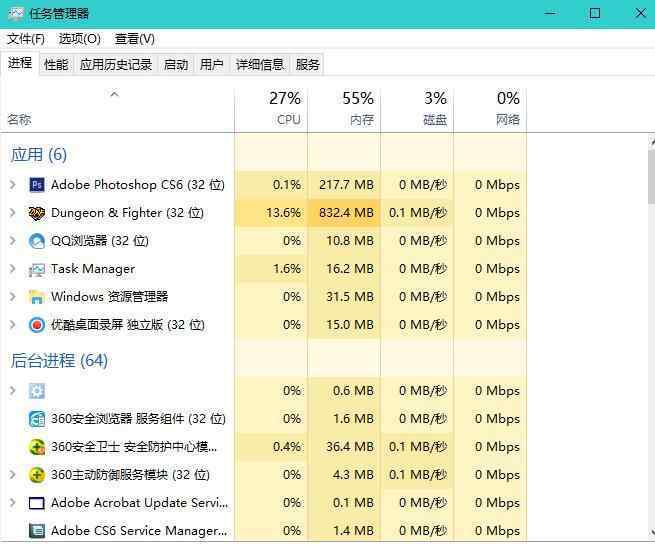Switch to the 性能 tab
655x547 pixels.
point(56,65)
